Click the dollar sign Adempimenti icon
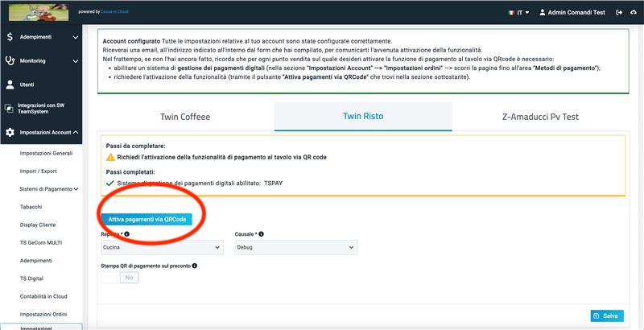Image resolution: width=644 pixels, height=330 pixels. point(10,37)
